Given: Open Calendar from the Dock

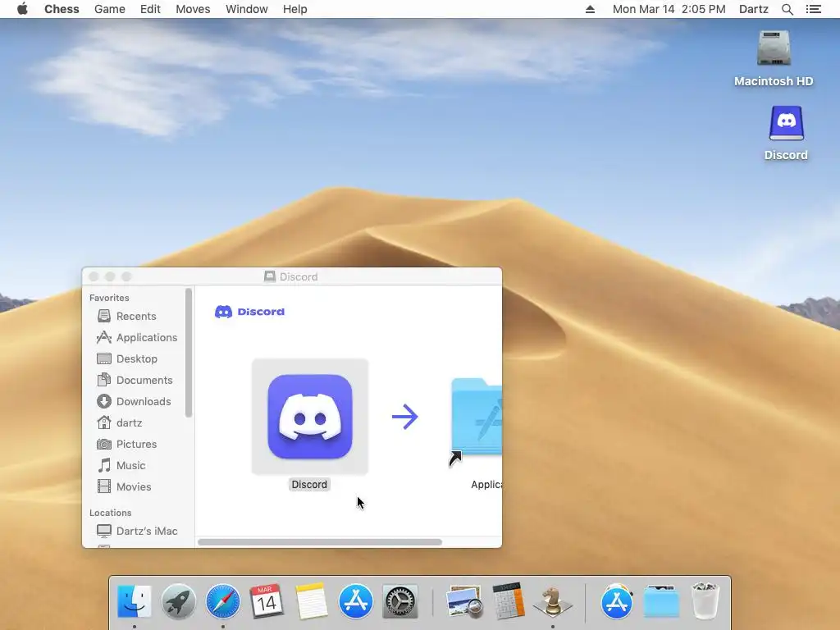Looking at the screenshot, I should [x=267, y=601].
